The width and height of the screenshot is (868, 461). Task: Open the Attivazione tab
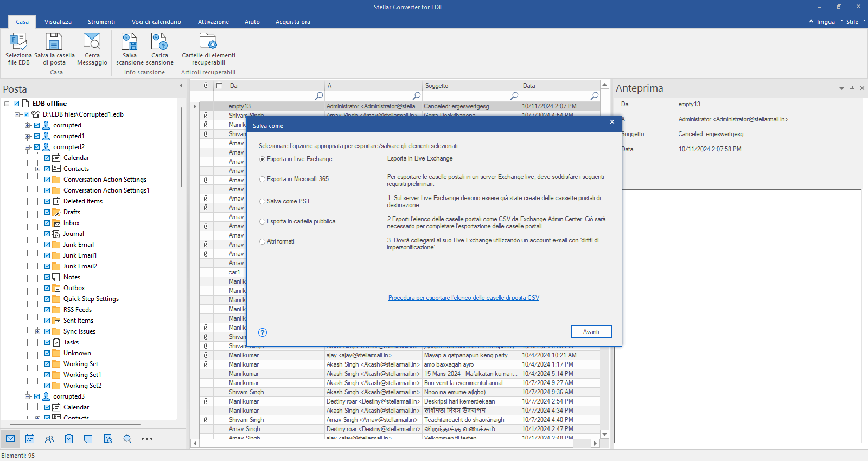pyautogui.click(x=213, y=22)
